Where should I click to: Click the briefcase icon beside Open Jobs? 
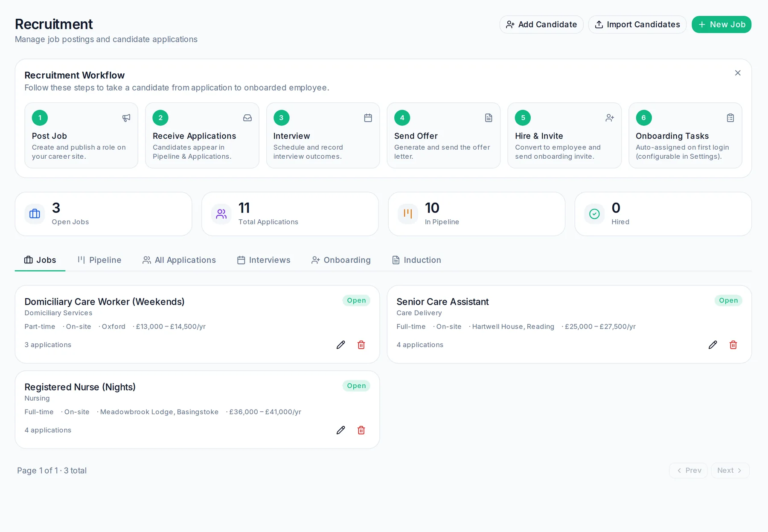pyautogui.click(x=35, y=214)
